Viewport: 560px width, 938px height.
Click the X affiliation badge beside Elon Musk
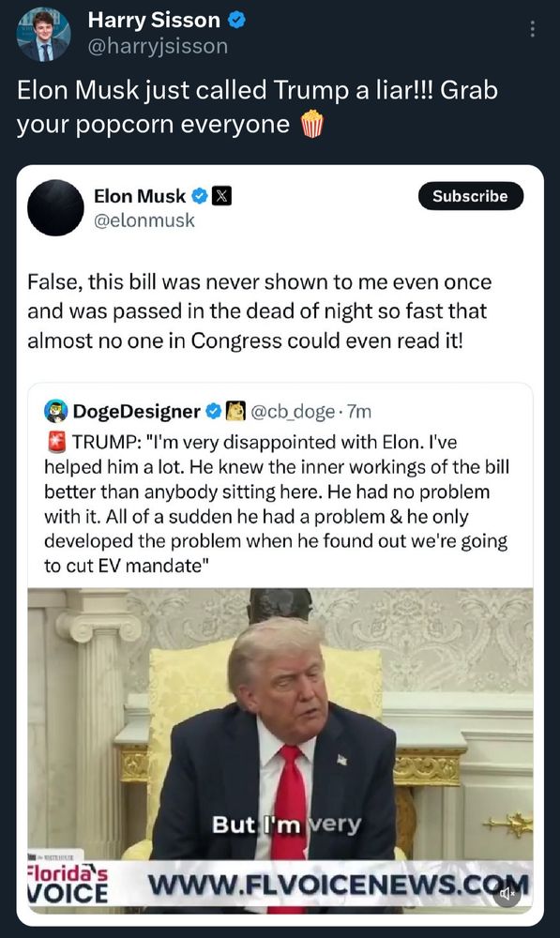[x=222, y=196]
